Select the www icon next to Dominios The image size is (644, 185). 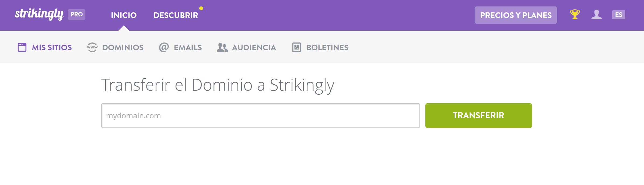(92, 47)
